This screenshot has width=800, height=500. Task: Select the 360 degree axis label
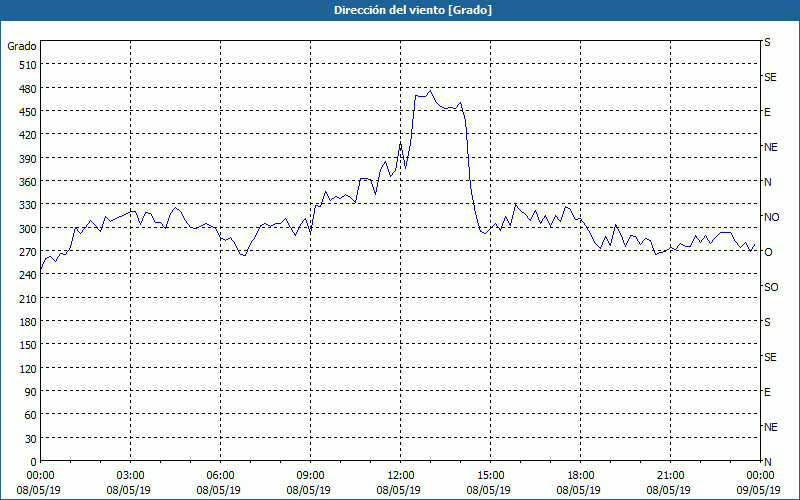point(28,182)
